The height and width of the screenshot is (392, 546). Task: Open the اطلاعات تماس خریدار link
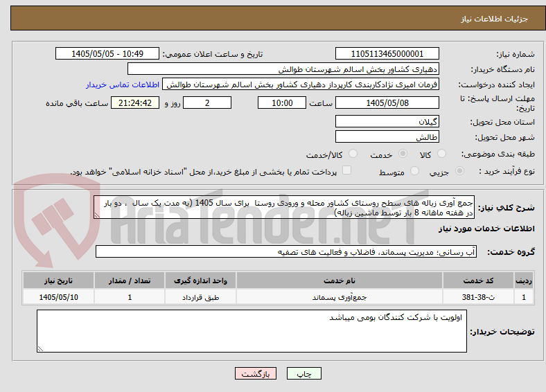[x=123, y=84]
